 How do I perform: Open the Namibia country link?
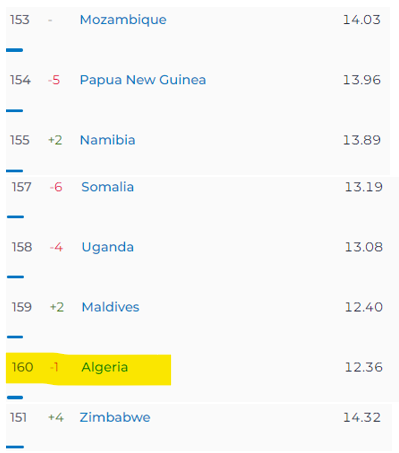coord(108,140)
